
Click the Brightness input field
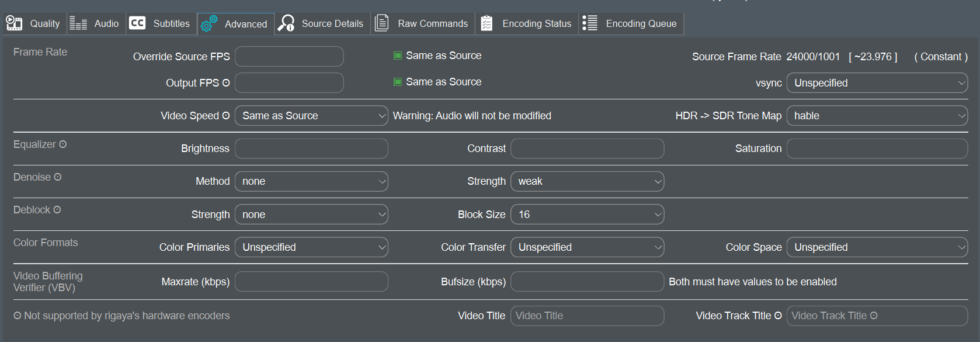[311, 148]
